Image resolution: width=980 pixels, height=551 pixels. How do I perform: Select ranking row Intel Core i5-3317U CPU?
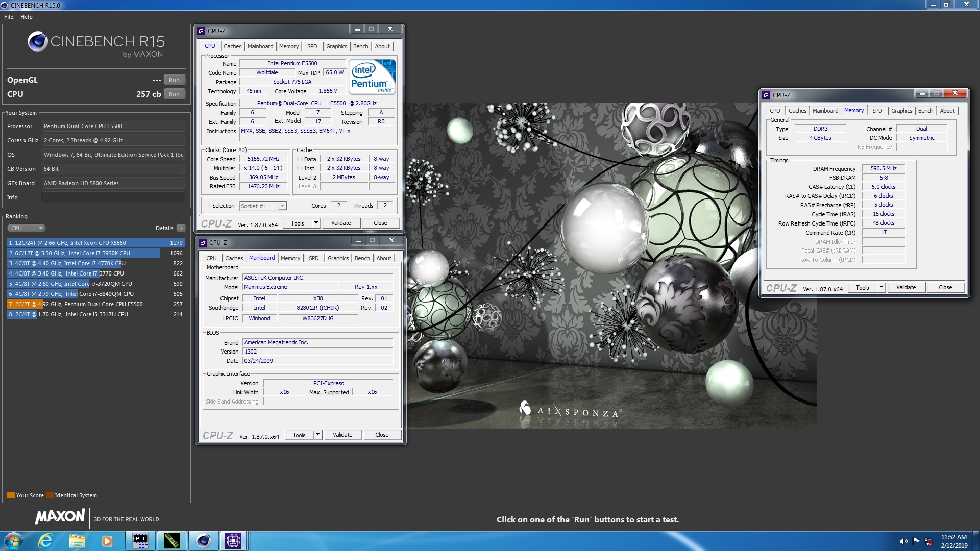[x=96, y=314]
